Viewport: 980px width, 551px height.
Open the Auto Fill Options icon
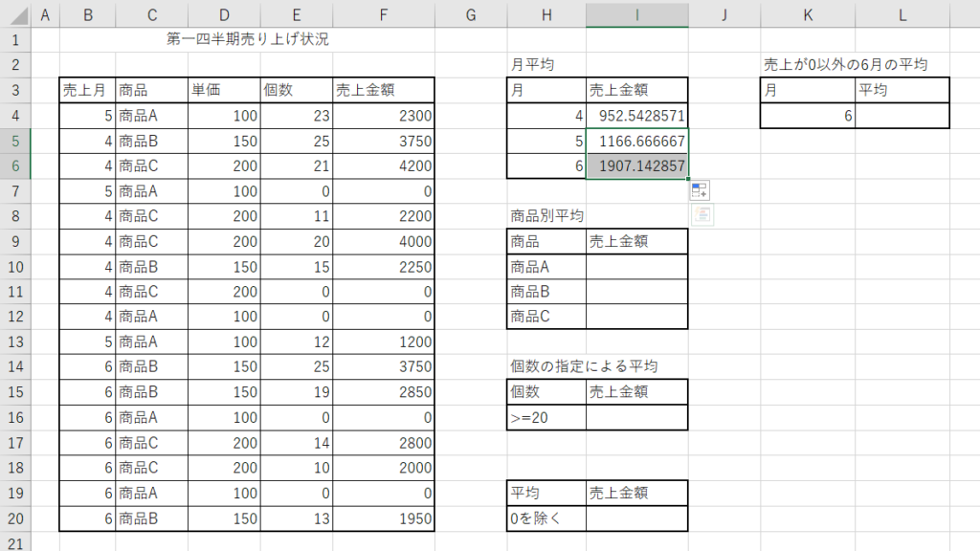pos(699,191)
